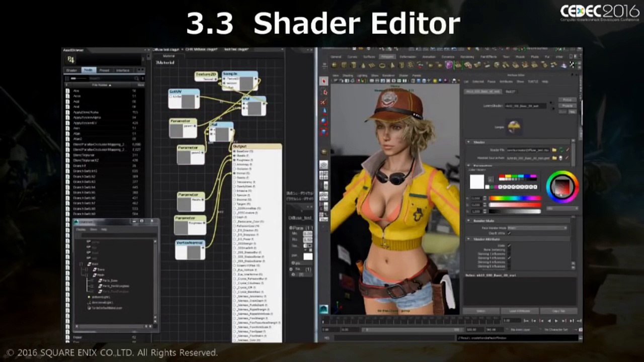Toggle Depth Write checkbox under Render State
Screen dimensions: 644x362
pyautogui.click(x=509, y=233)
